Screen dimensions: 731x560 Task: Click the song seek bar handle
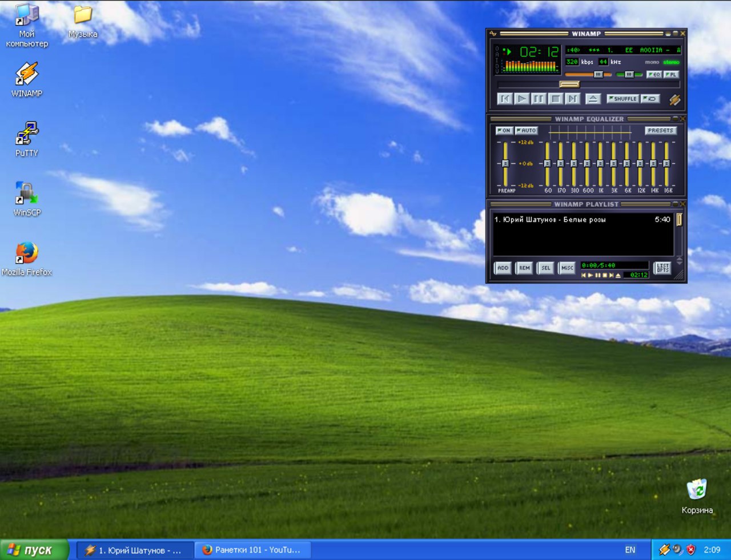(569, 84)
